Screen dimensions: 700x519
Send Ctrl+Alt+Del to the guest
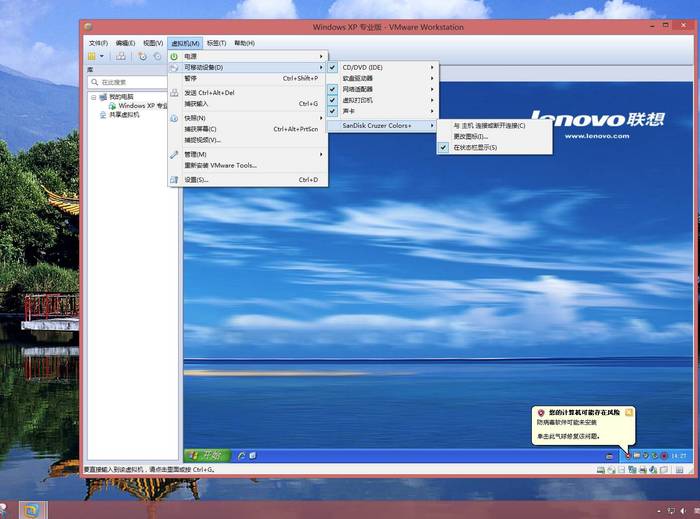[248, 93]
